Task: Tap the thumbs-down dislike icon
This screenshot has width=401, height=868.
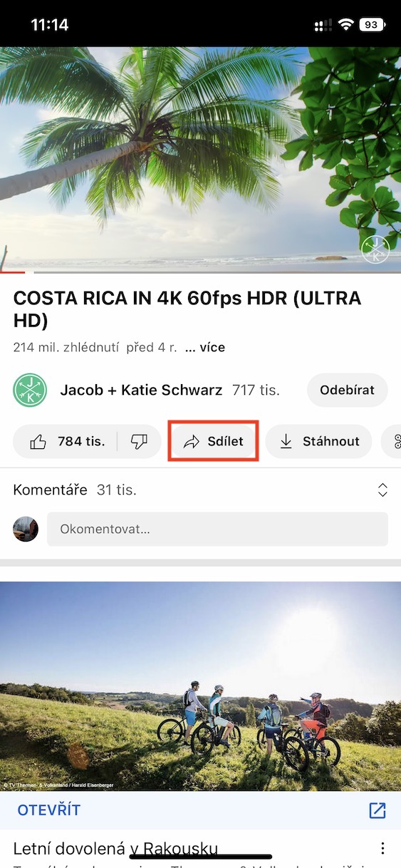Action: (x=139, y=442)
